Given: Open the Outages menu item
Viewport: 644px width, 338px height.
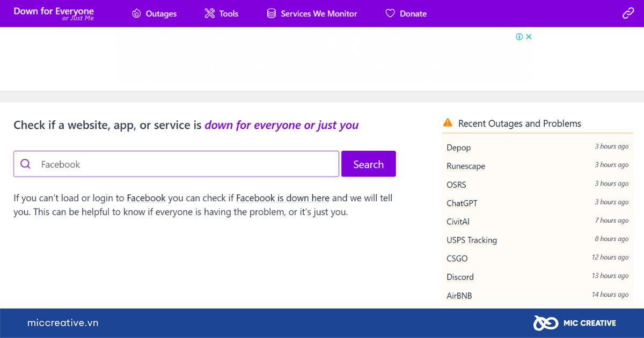Looking at the screenshot, I should click(161, 13).
